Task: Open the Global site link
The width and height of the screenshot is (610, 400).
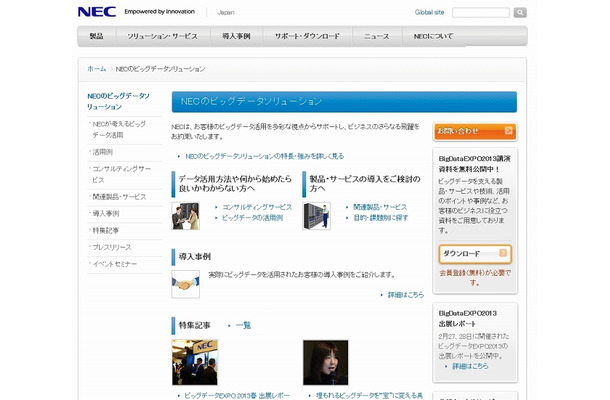Action: [x=429, y=12]
